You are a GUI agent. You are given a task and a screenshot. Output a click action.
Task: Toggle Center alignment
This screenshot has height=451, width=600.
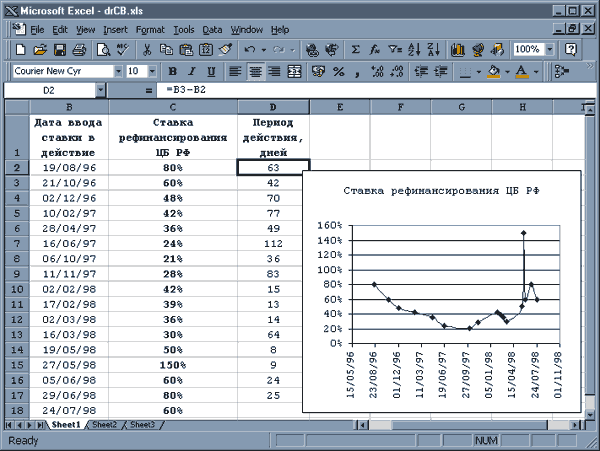click(x=255, y=71)
